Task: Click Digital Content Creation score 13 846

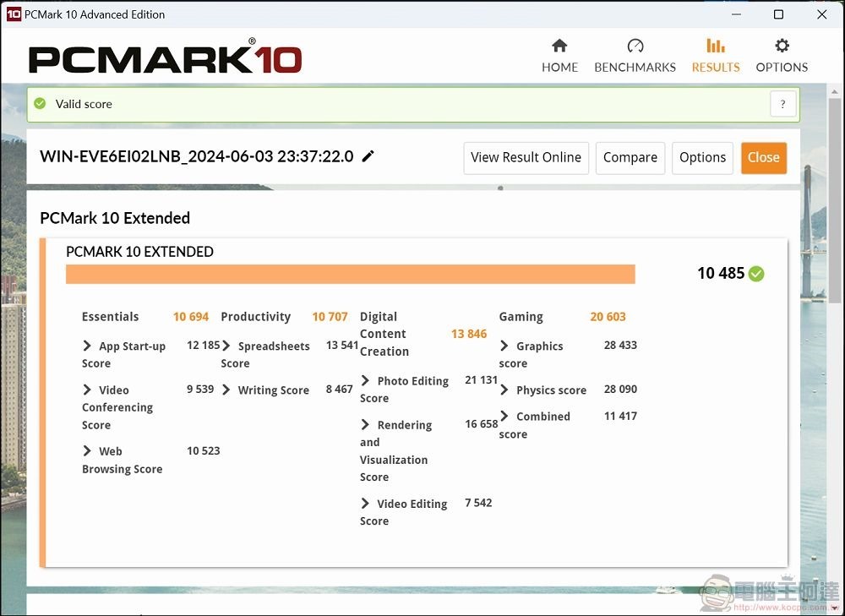Action: coord(469,334)
